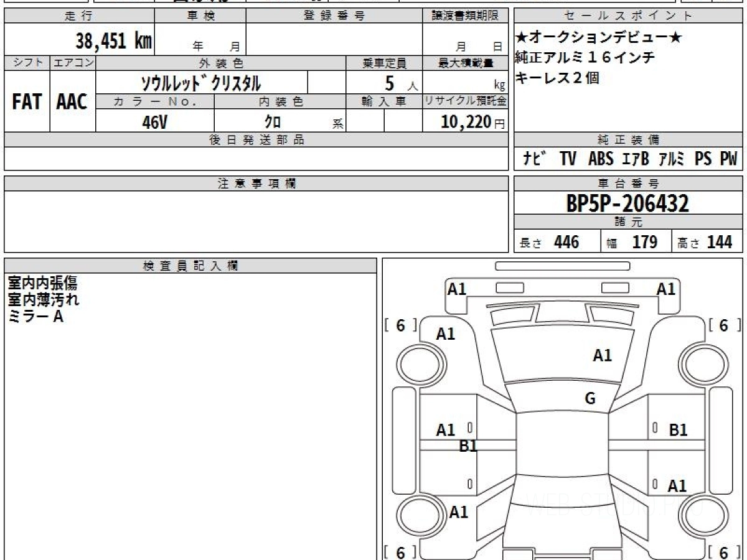Click chassis number BP5P-206432
This screenshot has height=560, width=747.
click(628, 203)
